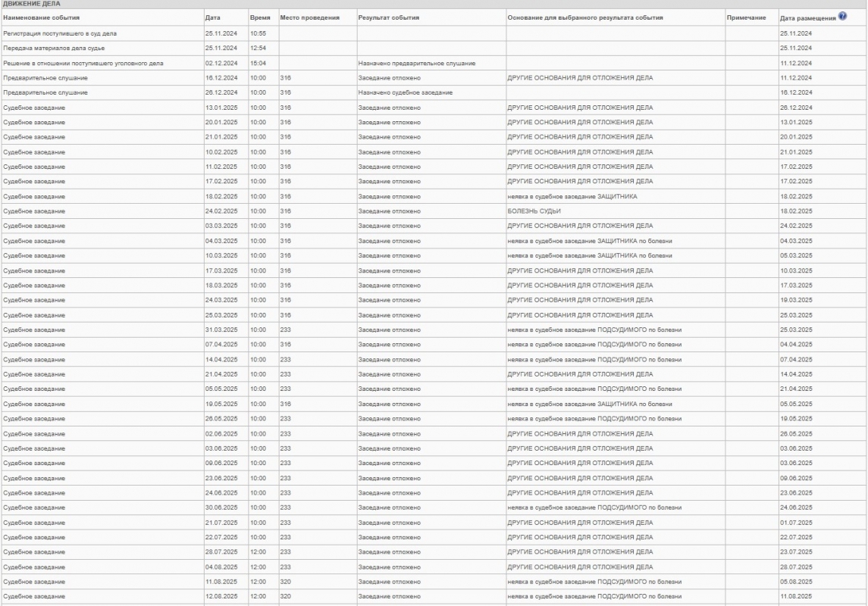
Task: Click the Время column header
Action: [x=259, y=17]
